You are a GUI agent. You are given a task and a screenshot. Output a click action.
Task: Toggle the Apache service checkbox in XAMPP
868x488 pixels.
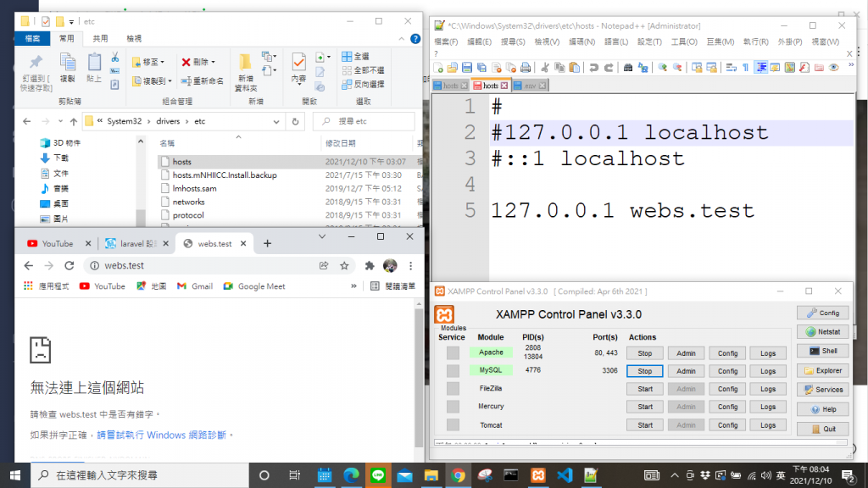[453, 353]
